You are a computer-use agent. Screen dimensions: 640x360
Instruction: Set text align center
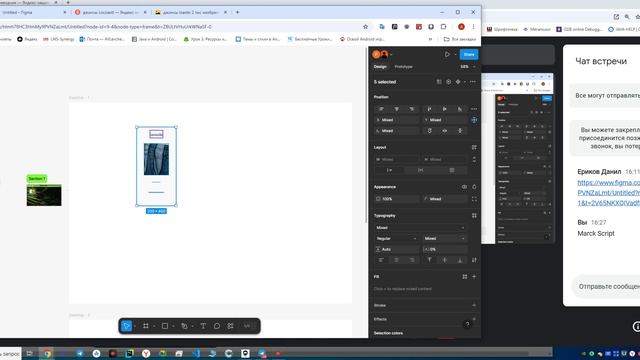click(396, 260)
